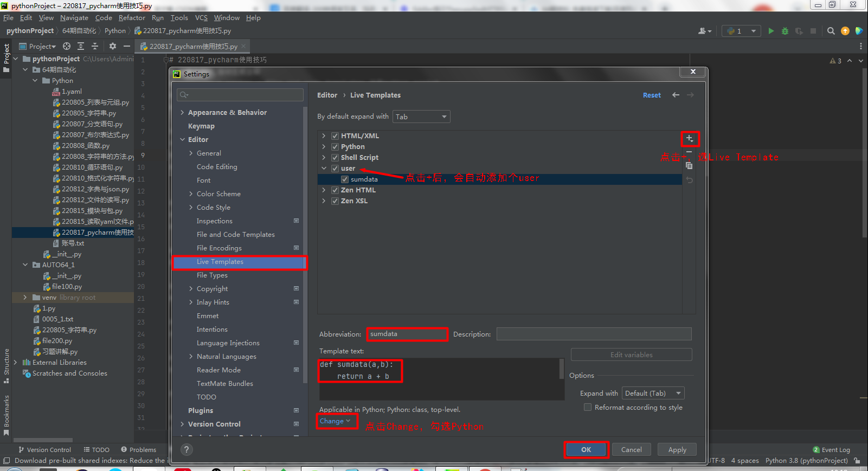Toggle the Shell Script group checkbox

335,158
